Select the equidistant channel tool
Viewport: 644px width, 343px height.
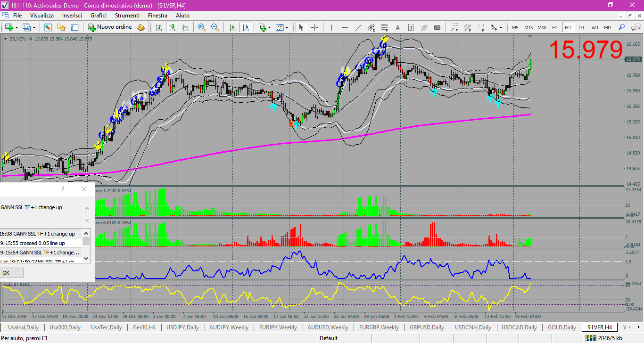(x=371, y=27)
